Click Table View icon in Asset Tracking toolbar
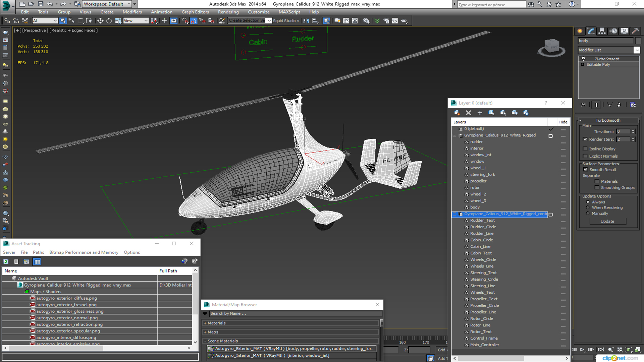 tap(37, 262)
